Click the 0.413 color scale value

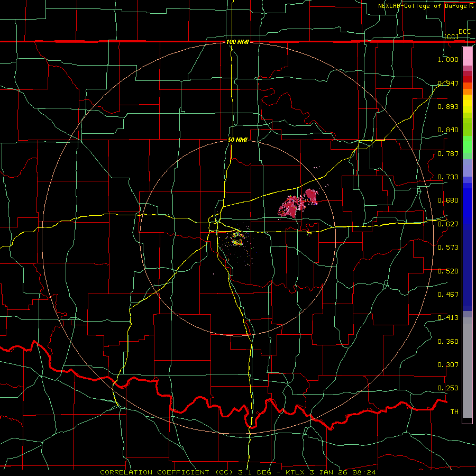[448, 318]
